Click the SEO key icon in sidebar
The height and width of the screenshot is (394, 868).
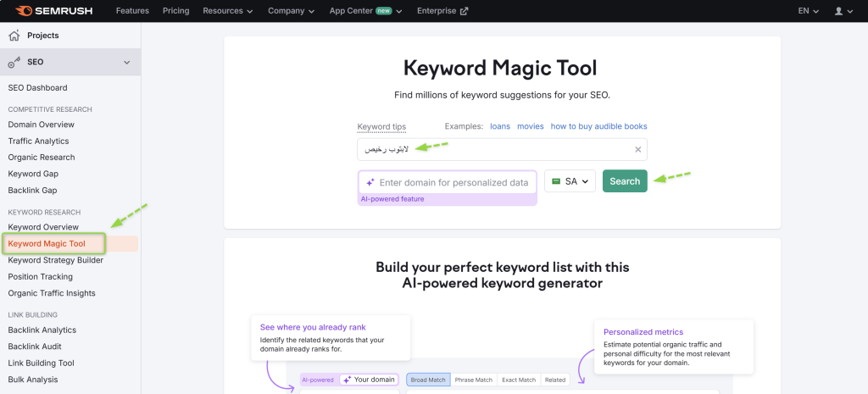(14, 62)
